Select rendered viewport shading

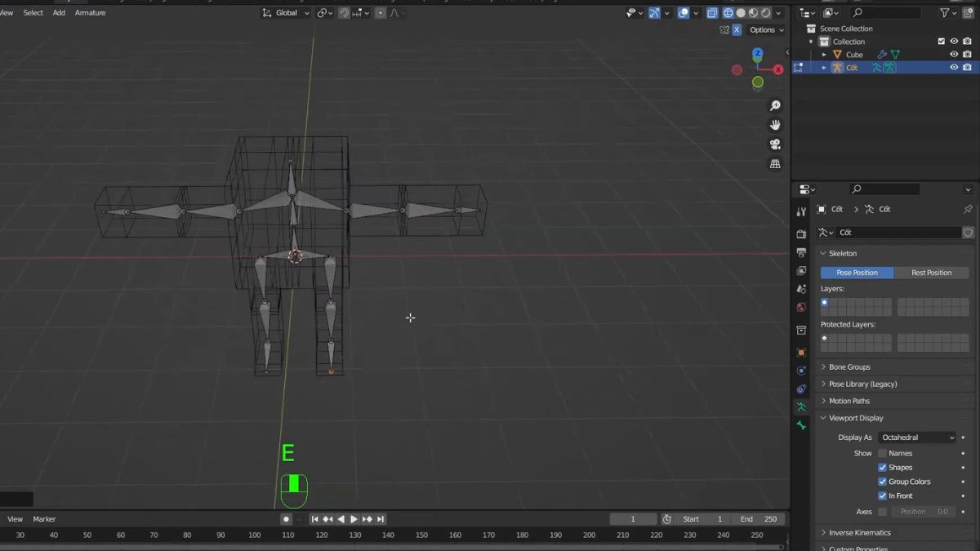(766, 13)
